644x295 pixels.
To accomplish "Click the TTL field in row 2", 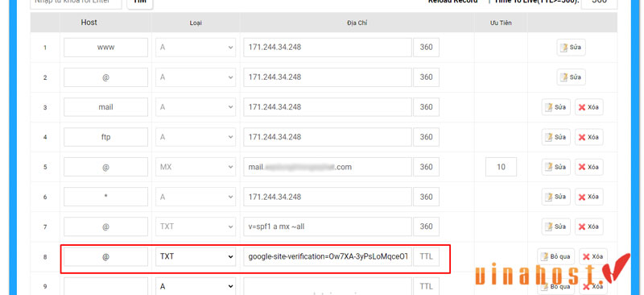I will [427, 77].
